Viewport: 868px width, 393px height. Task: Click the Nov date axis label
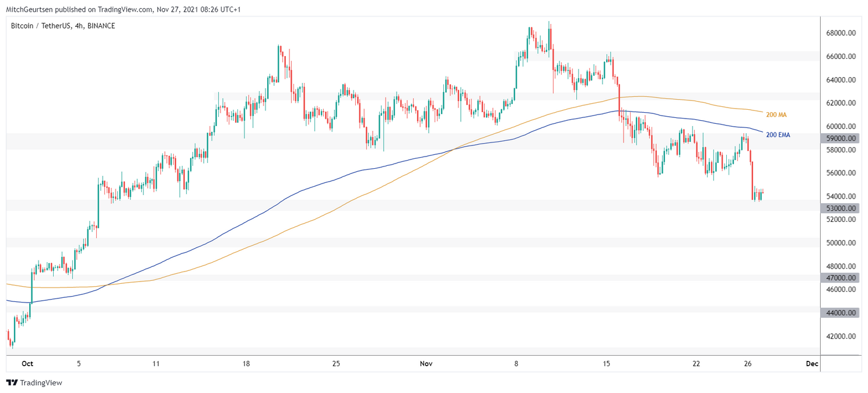(x=426, y=364)
